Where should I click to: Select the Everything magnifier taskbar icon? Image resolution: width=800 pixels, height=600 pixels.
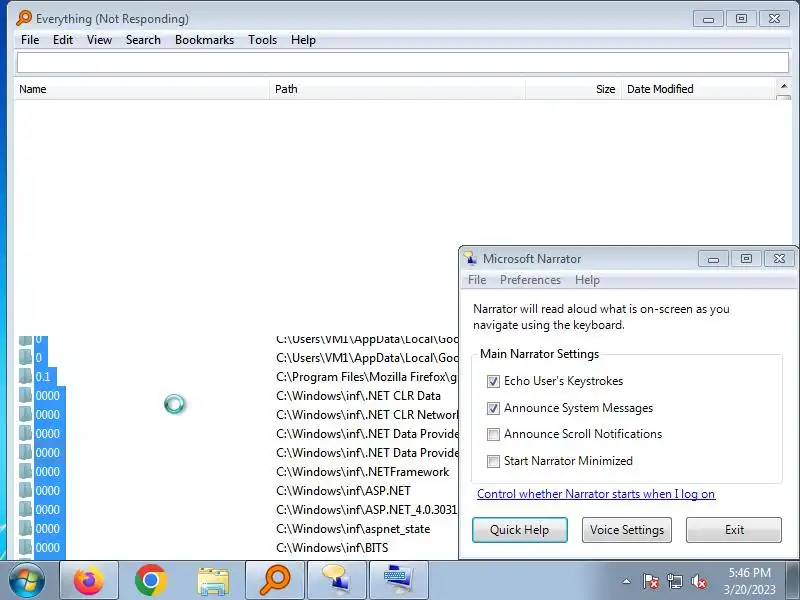[275, 580]
